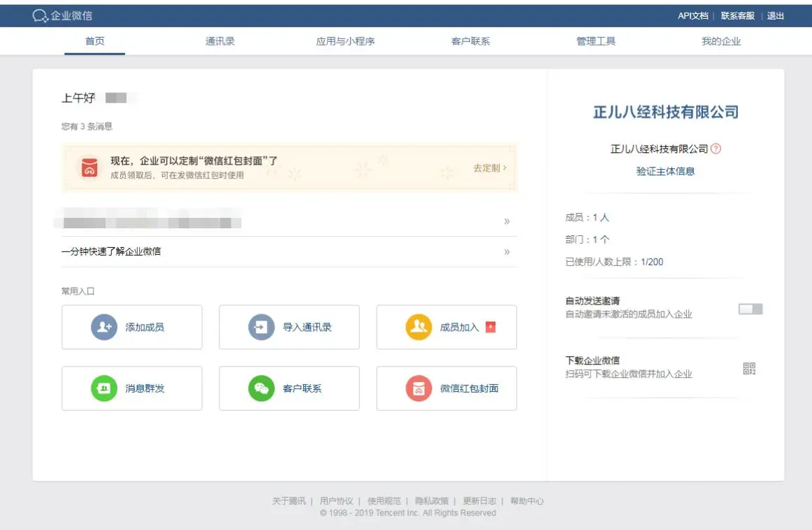Open the 使用规范 footer link
Screen dimensions: 812x530
coord(384,501)
